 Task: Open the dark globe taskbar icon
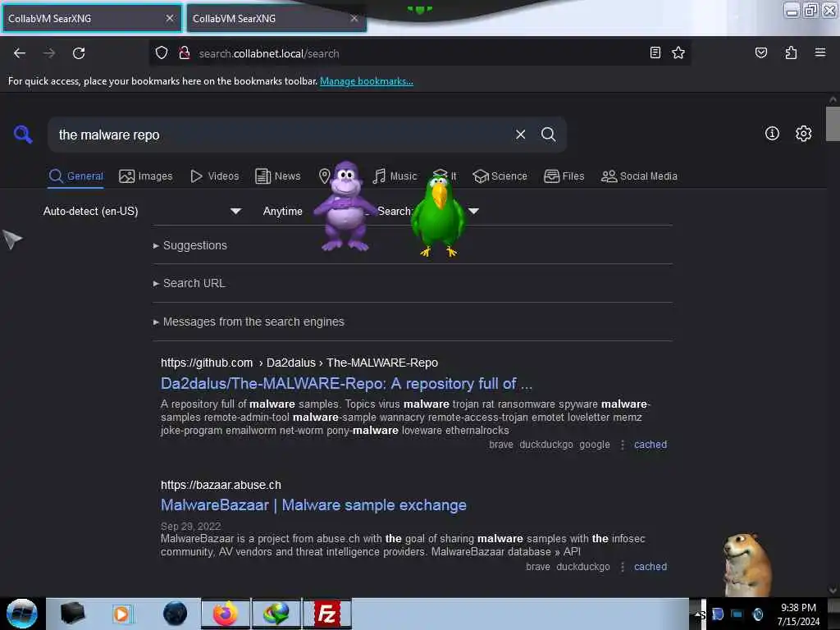[175, 614]
